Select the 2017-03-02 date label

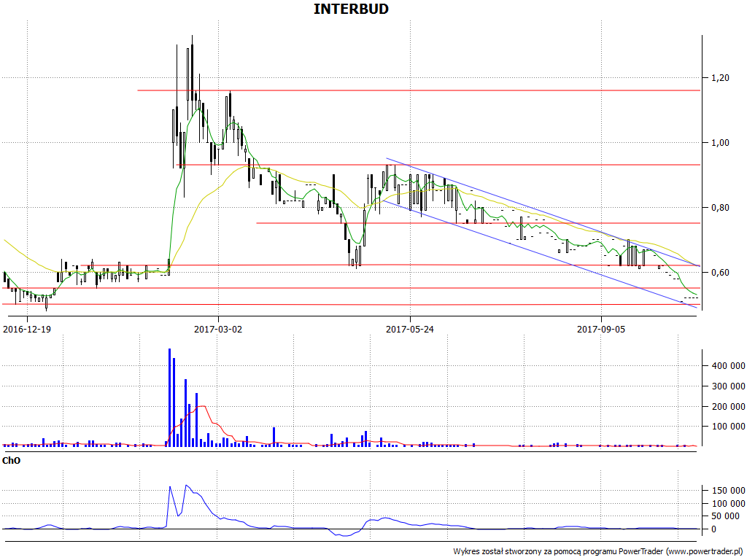[x=218, y=329]
